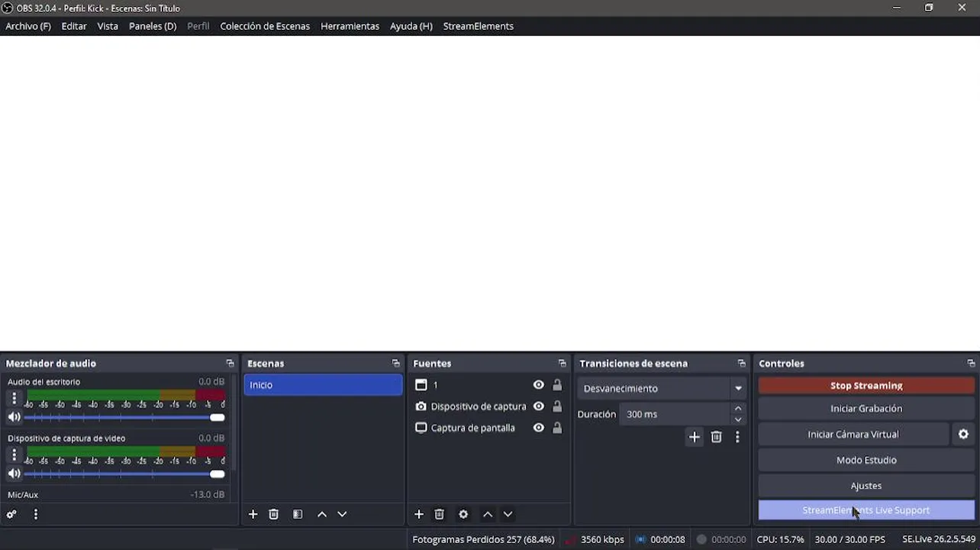Click CPU: 15.7% status text
Screen dimensions: 980x550
pyautogui.click(x=780, y=539)
